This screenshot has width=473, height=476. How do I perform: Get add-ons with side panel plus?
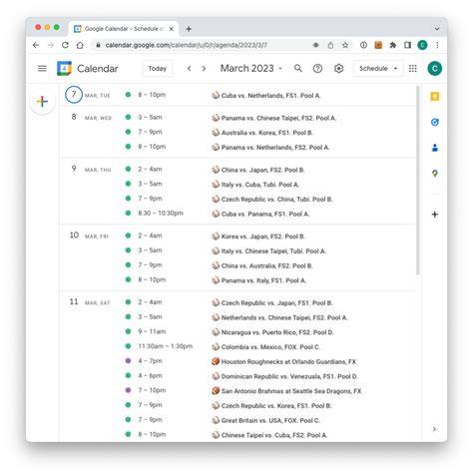pos(435,215)
